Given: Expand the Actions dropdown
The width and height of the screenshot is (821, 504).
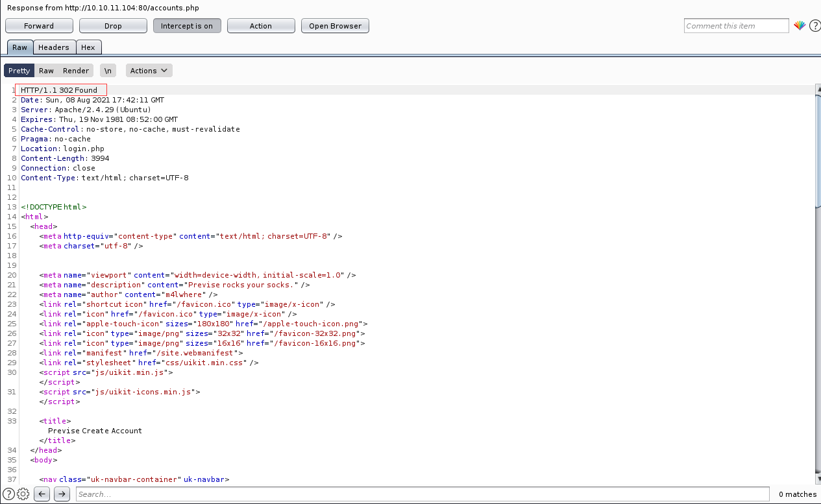Looking at the screenshot, I should point(149,71).
